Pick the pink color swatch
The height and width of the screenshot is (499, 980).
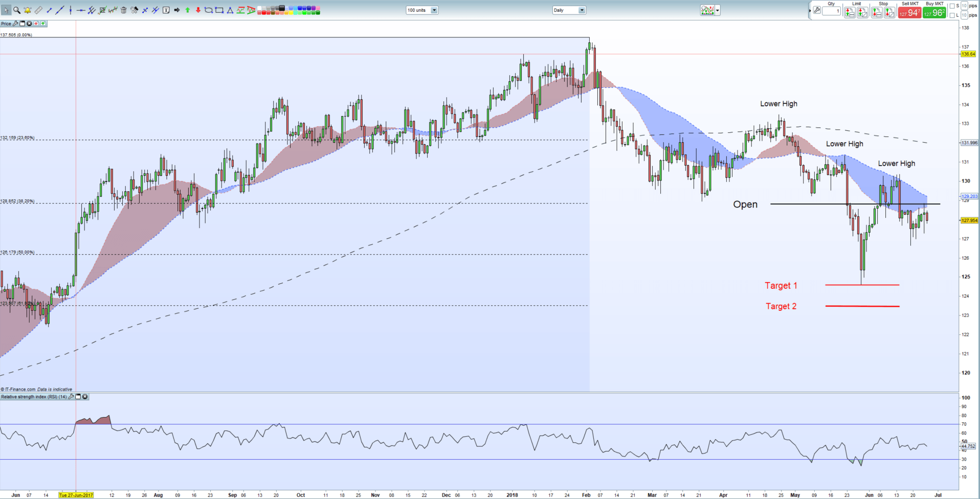coord(318,8)
